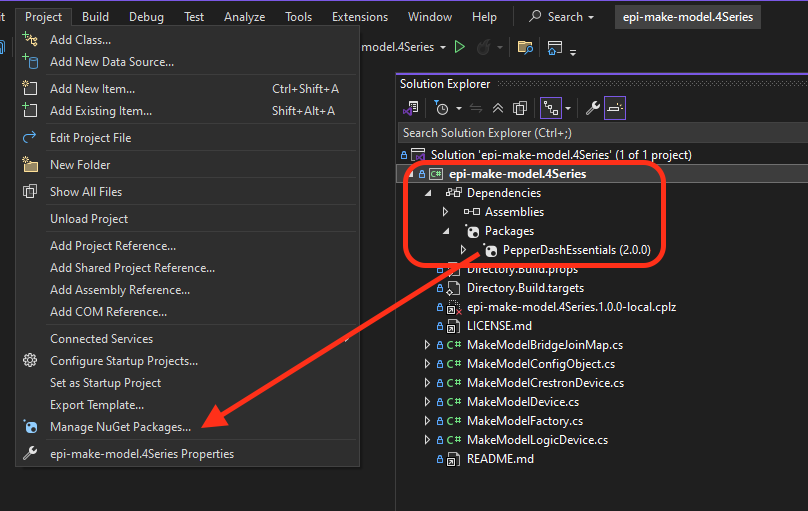Click the Search button in the title bar
Screen dimensions: 808x511
coord(561,17)
